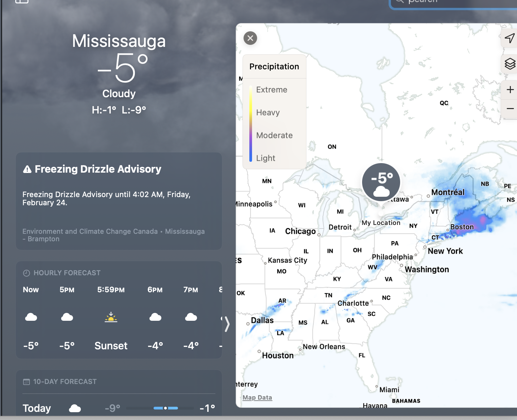Toggle the sidebar icon at top left

(22, 2)
